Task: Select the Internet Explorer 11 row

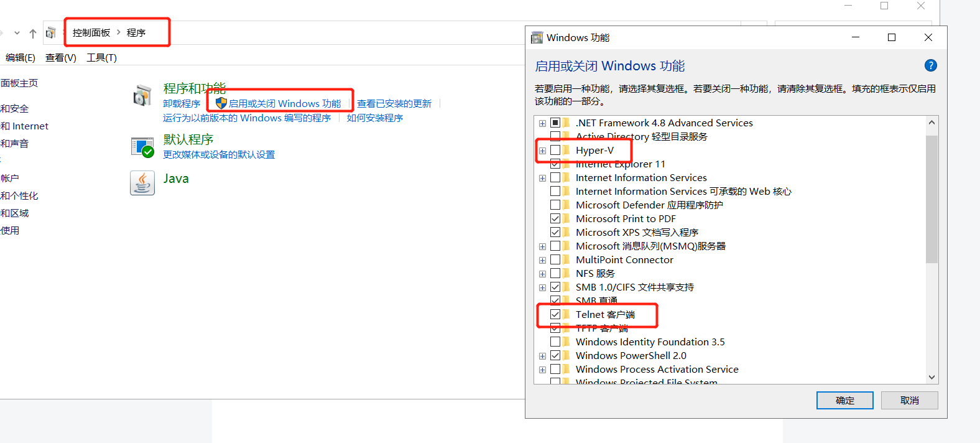Action: coord(621,164)
